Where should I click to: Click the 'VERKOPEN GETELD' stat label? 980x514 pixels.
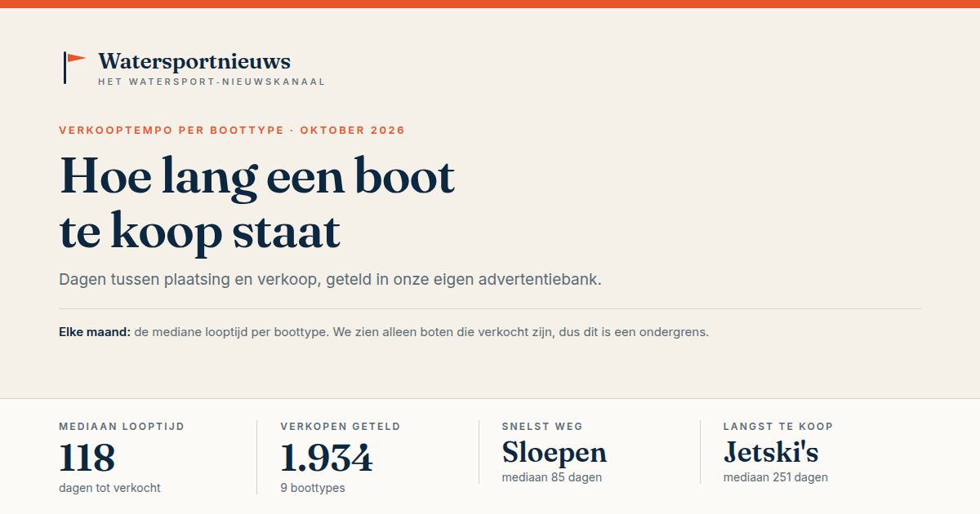[341, 427]
